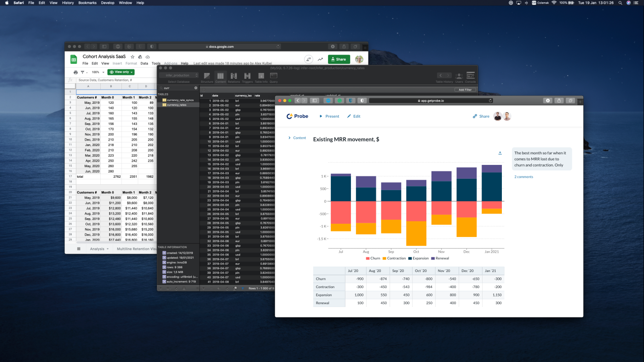Open the Develop menu in the macOS menu bar

pos(108,3)
